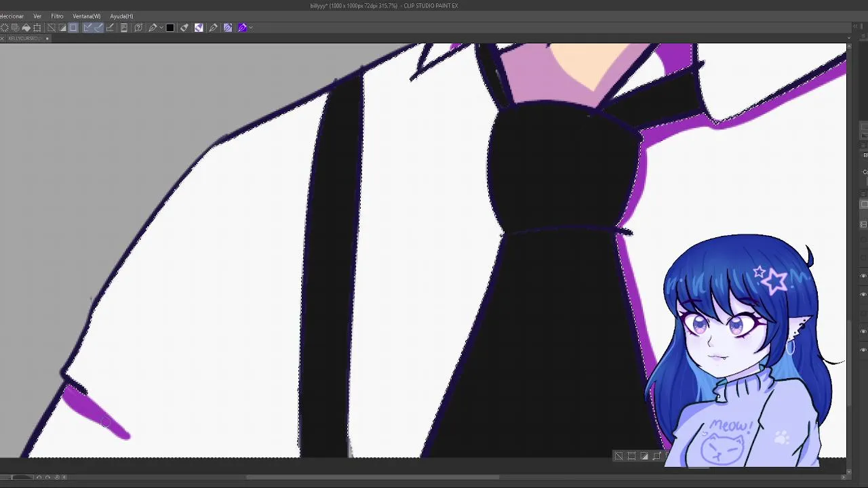This screenshot has height=488, width=868.
Task: Close the KELLYCURSED document tab
Action: tap(47, 39)
